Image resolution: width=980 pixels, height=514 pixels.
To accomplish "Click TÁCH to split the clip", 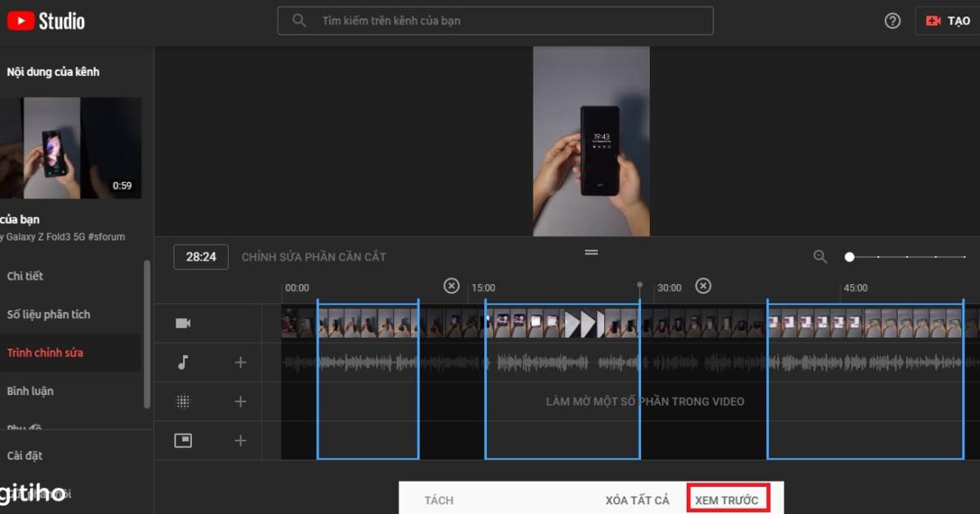I will click(439, 500).
